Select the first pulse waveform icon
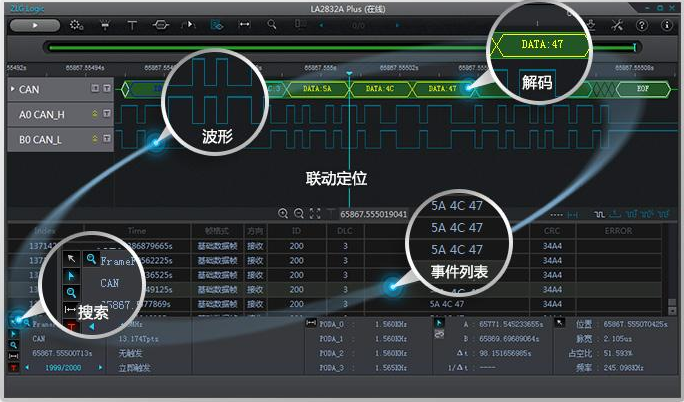Viewport: 684px width, 402px height. (599, 214)
